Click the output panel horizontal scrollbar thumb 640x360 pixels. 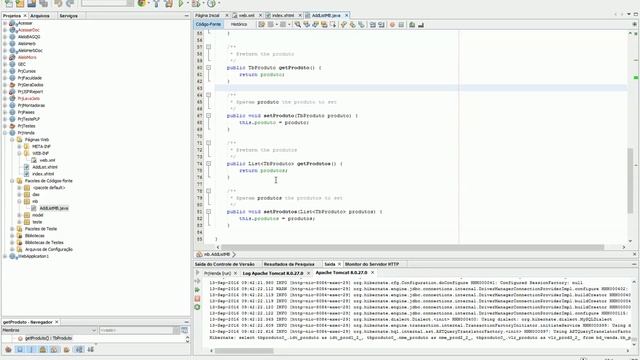tap(244, 351)
